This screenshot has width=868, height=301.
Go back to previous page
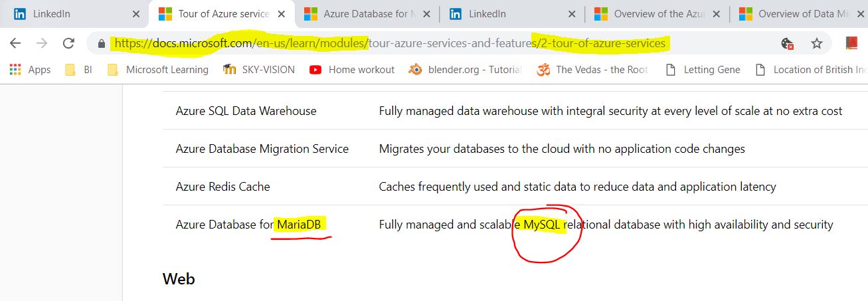point(15,44)
